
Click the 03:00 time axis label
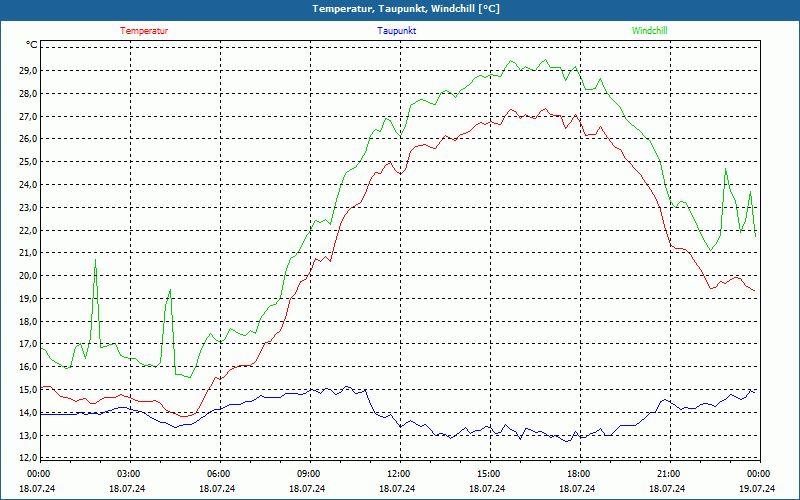pyautogui.click(x=128, y=474)
